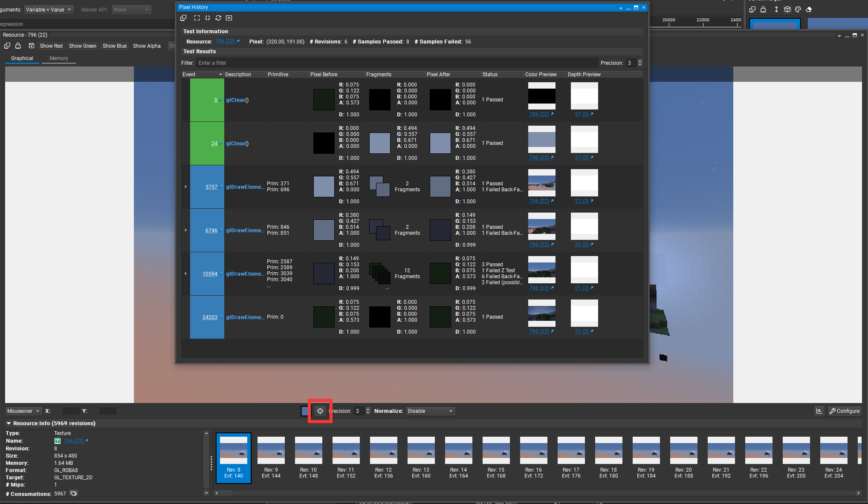Click the pixel history crosshair button
The image size is (868, 504).
[x=320, y=411]
